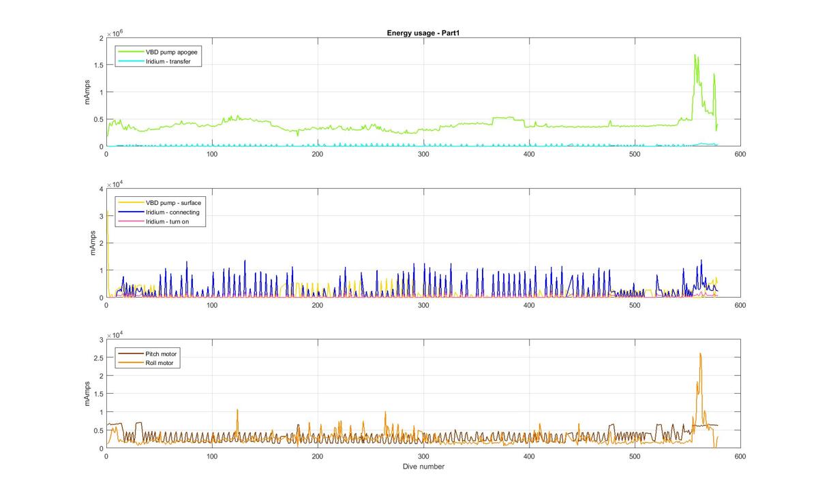
Task: Click the 'Dive number' x-axis label
Action: pyautogui.click(x=423, y=467)
